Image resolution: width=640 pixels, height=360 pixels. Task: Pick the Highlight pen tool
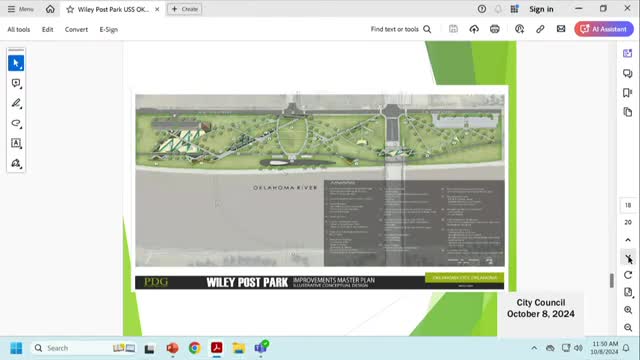[x=16, y=103]
